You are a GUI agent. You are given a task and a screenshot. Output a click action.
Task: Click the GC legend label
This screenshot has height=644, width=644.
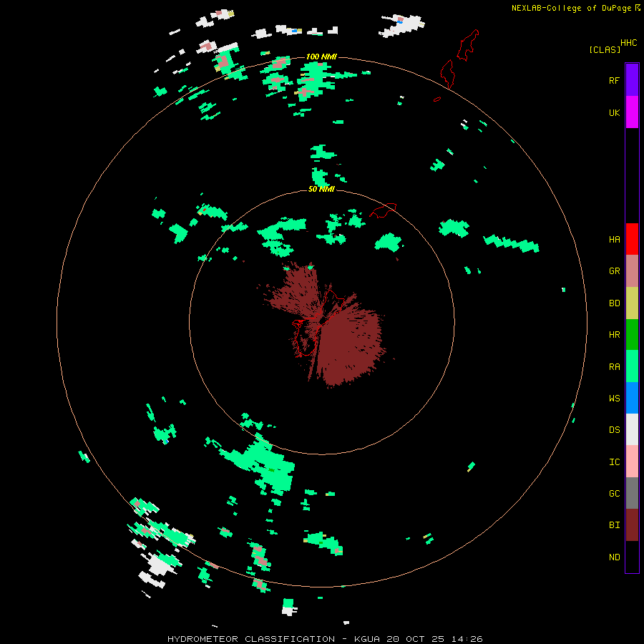click(x=614, y=494)
